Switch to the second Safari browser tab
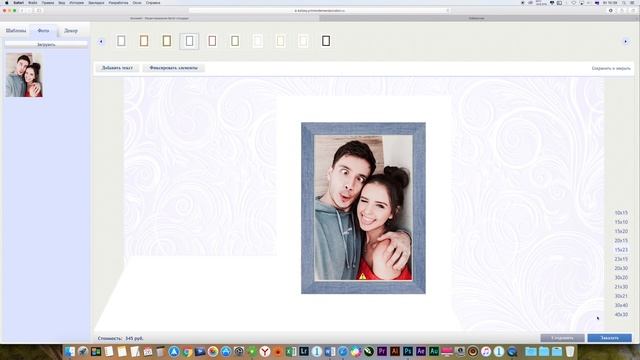This screenshot has width=640, height=360. coord(476,18)
